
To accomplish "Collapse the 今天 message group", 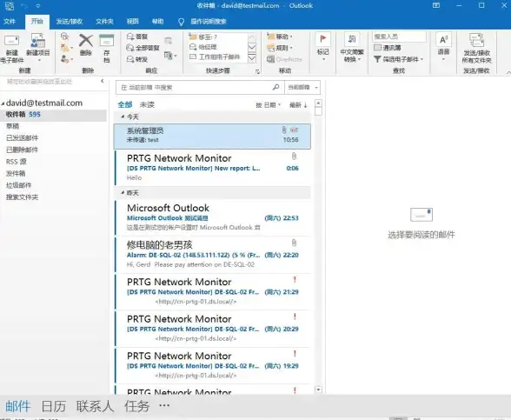I will [123, 117].
